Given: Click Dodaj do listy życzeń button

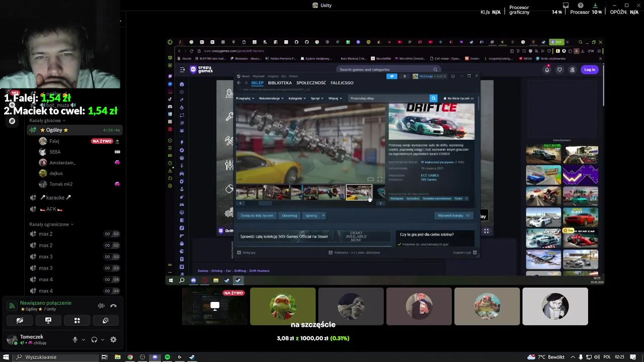Looking at the screenshot, I should pyautogui.click(x=257, y=216).
